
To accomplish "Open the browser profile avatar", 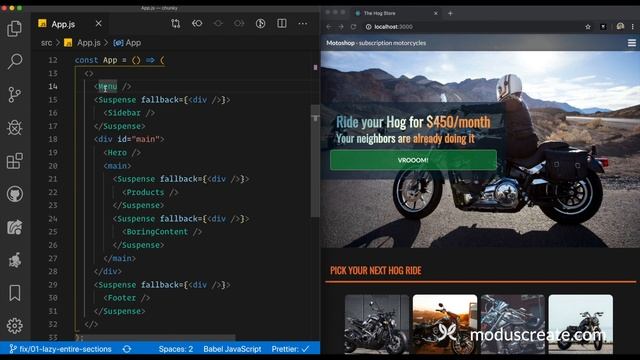I will [620, 27].
